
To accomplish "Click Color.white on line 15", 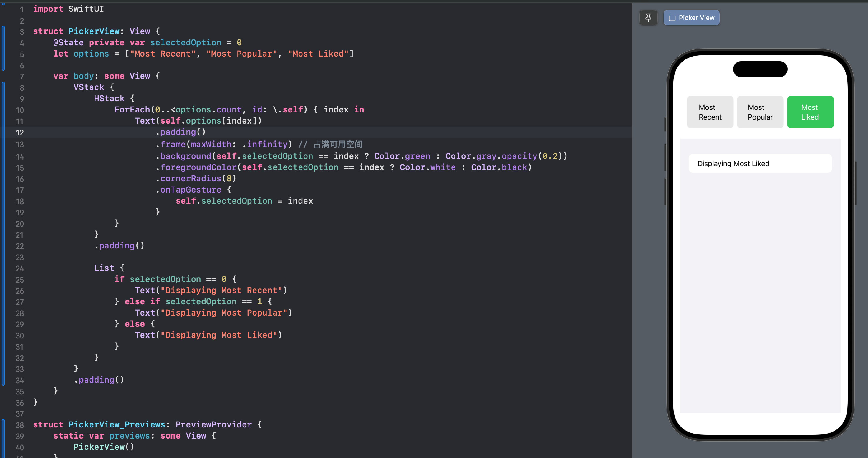I will click(x=428, y=167).
